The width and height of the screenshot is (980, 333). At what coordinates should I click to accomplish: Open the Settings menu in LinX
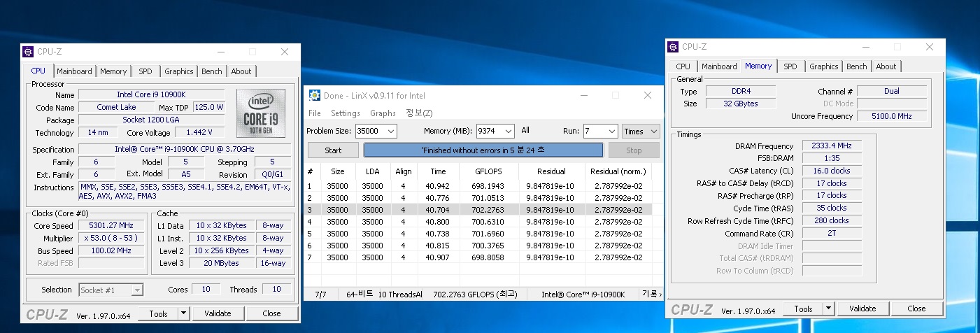[x=346, y=113]
